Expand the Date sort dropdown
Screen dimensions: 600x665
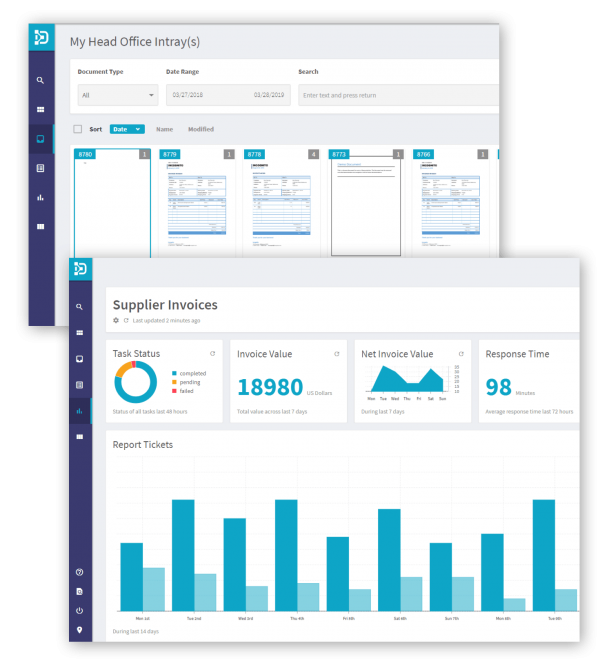[127, 129]
